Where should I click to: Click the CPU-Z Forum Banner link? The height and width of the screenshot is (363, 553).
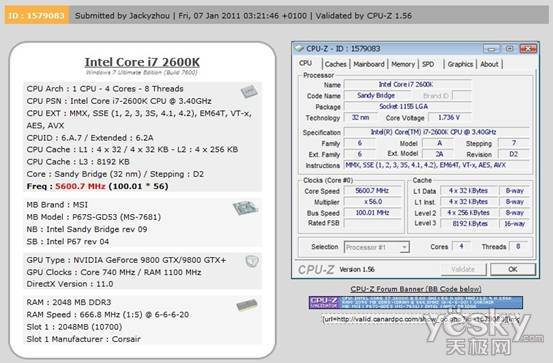point(416,289)
